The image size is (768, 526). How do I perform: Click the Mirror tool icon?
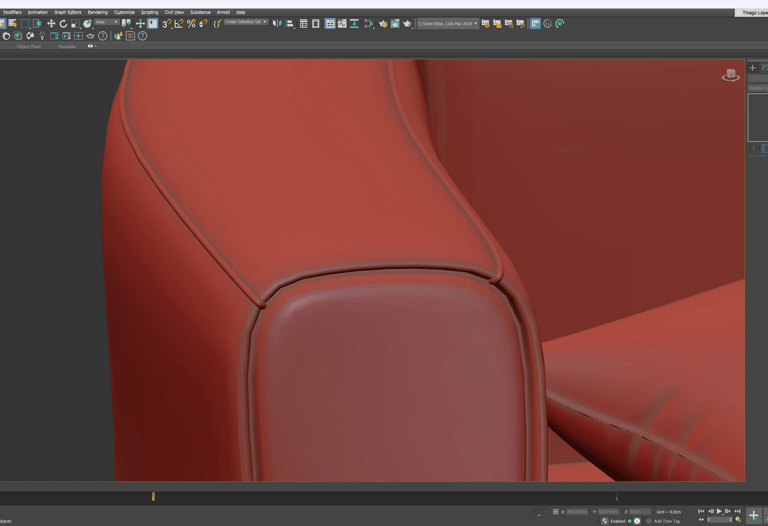click(277, 24)
